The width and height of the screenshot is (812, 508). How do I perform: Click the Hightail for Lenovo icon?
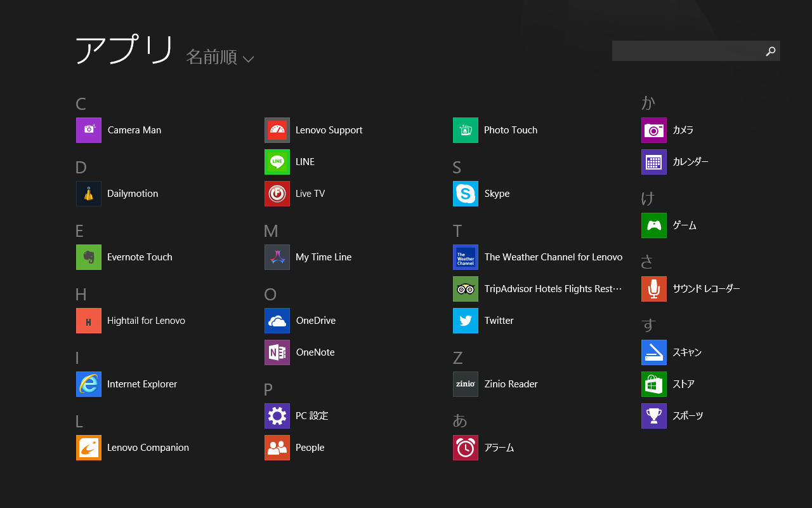89,321
